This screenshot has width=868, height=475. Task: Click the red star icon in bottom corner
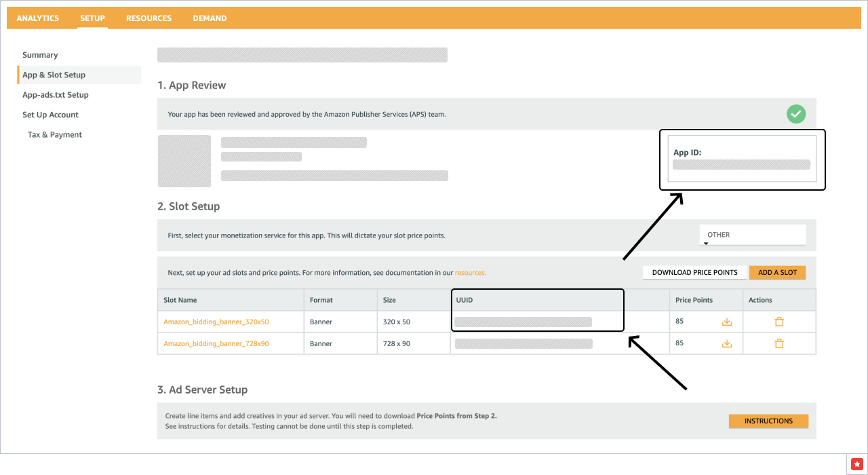point(856,463)
